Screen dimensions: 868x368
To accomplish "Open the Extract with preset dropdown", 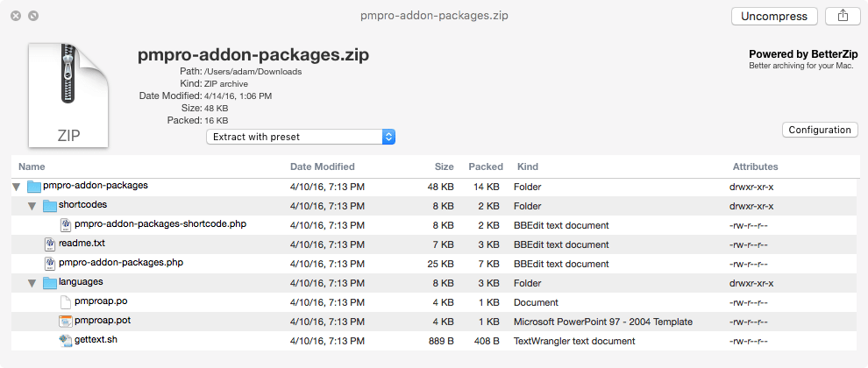I will point(302,137).
